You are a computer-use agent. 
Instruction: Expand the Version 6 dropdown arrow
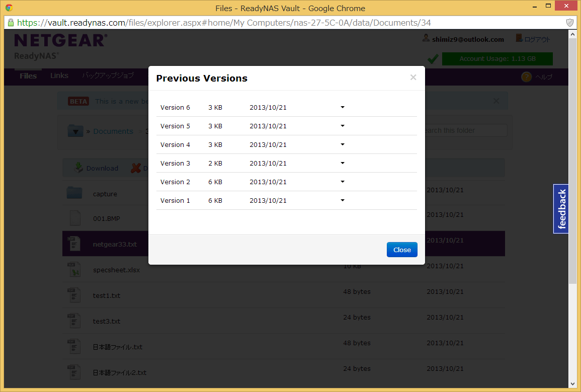(343, 107)
